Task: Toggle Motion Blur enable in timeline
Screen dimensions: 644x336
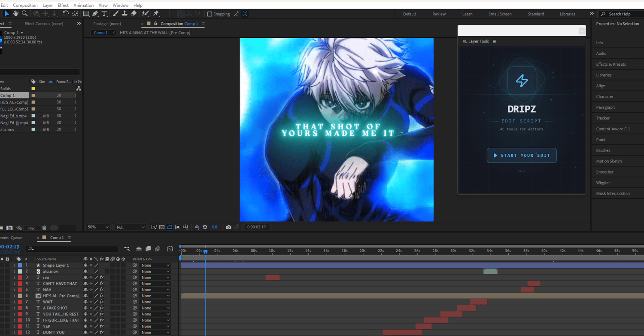Action: click(158, 249)
